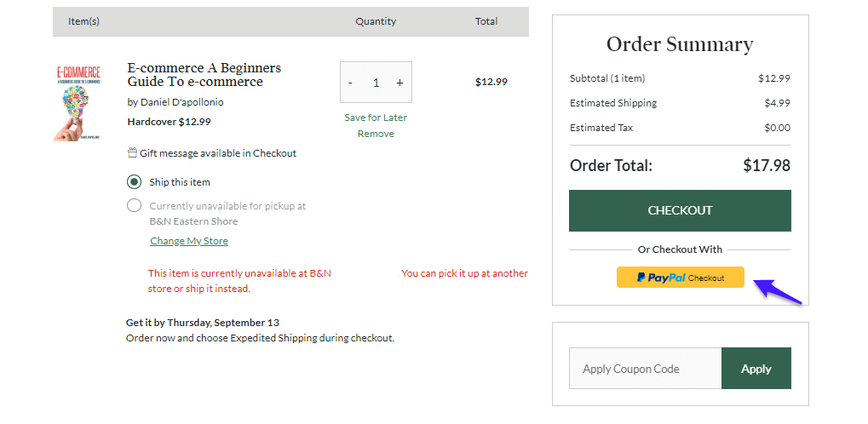Decrease quantity with the minus button

[x=350, y=83]
